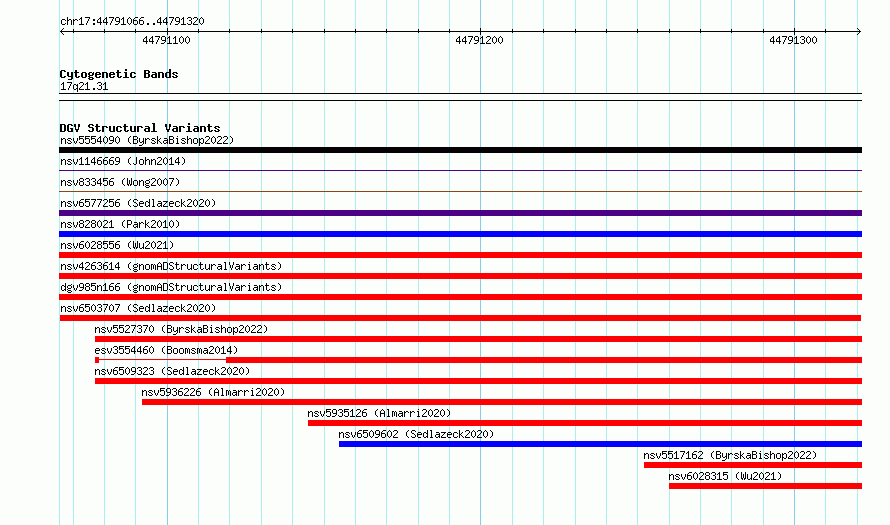Click the 44791300 ruler position label

[794, 40]
